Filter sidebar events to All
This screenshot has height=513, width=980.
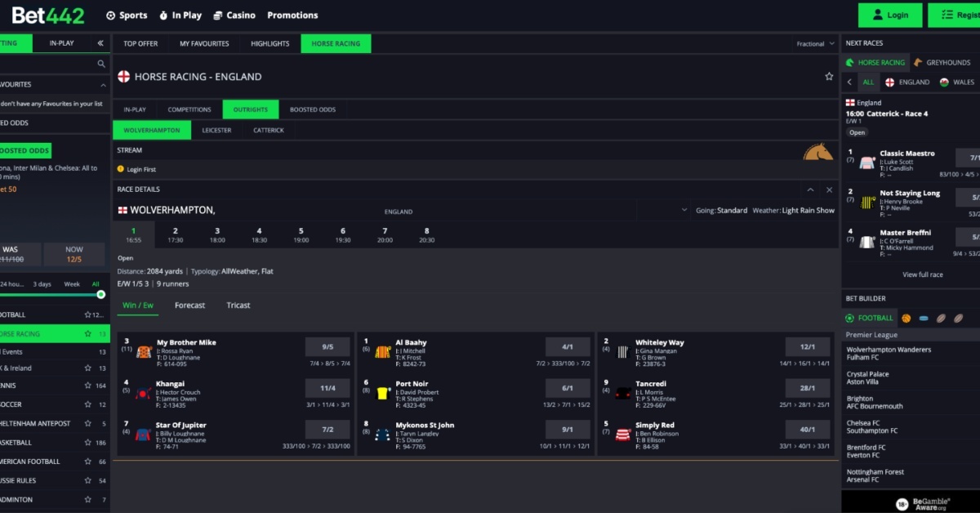click(x=96, y=284)
